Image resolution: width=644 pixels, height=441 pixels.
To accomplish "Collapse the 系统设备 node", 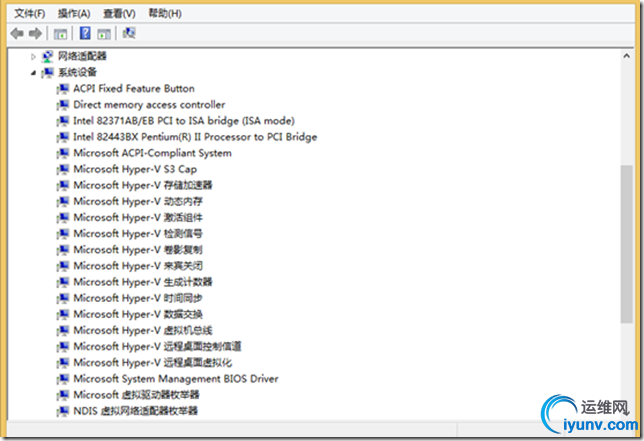I will coord(33,73).
